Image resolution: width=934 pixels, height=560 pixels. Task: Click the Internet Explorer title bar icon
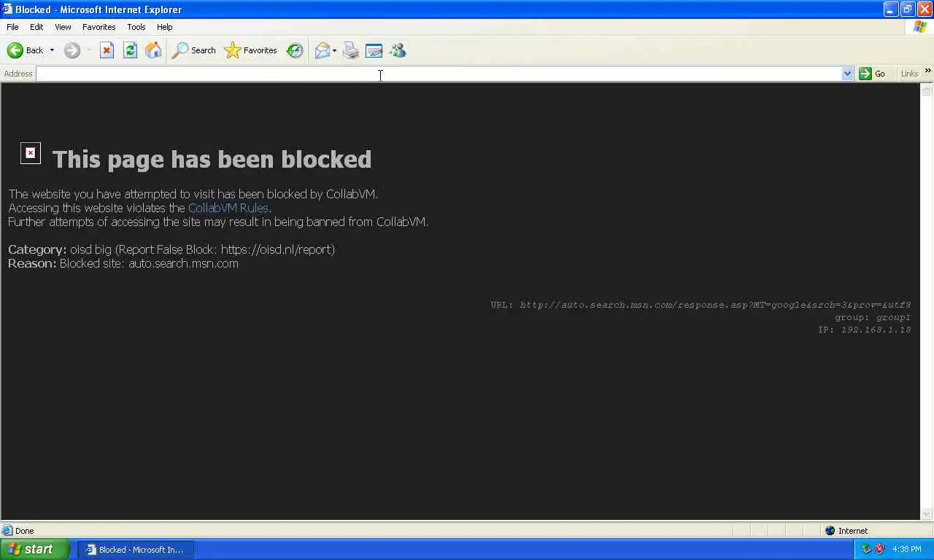coord(7,9)
